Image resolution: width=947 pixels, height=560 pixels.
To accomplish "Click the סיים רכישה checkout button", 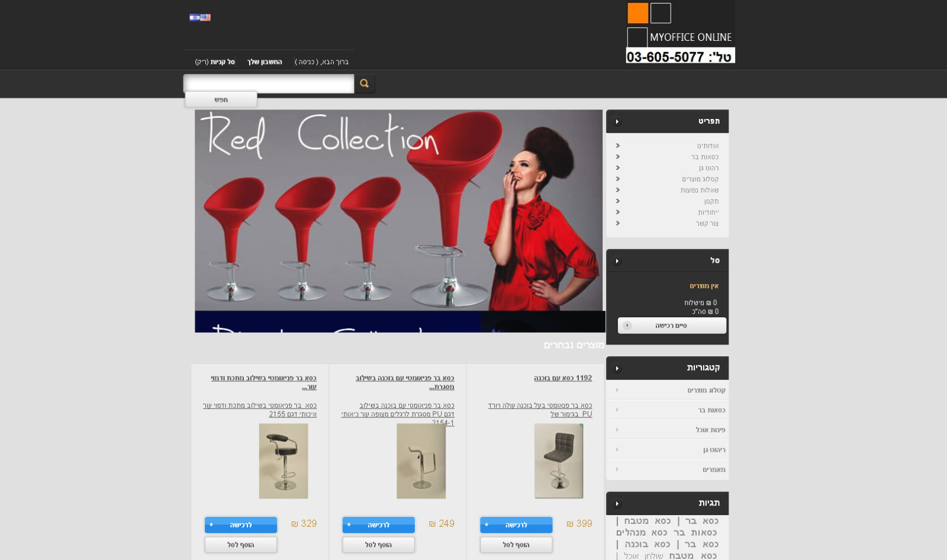I will click(x=671, y=326).
